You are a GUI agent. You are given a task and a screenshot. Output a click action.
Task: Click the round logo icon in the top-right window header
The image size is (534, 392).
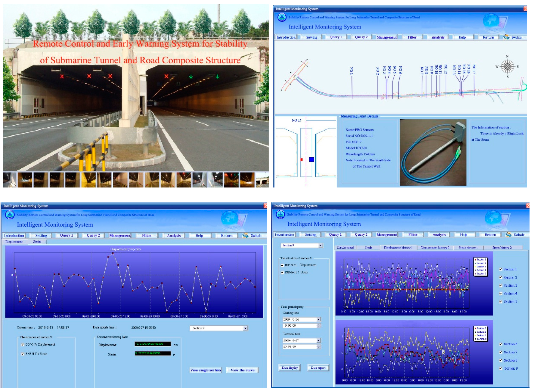[x=282, y=17]
